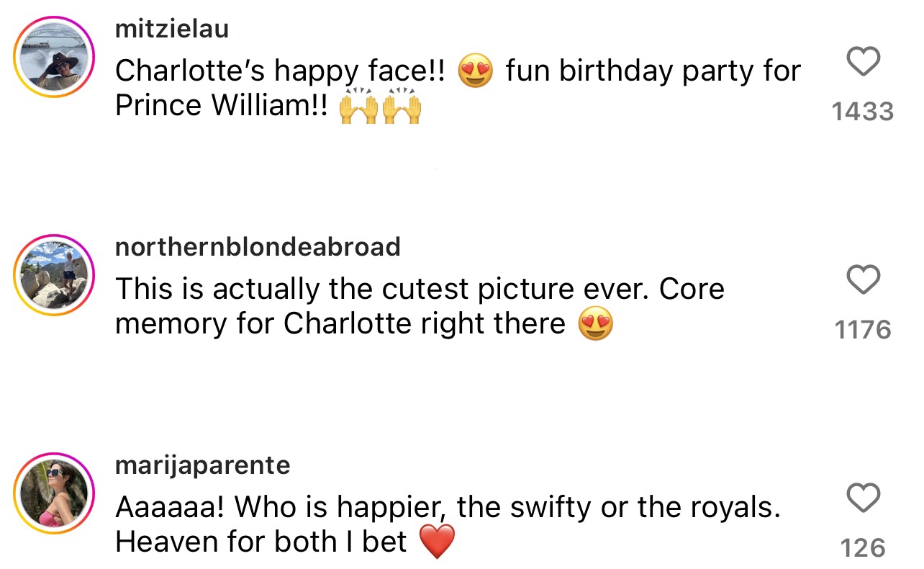Open the northernblondeabroad username link

click(258, 247)
